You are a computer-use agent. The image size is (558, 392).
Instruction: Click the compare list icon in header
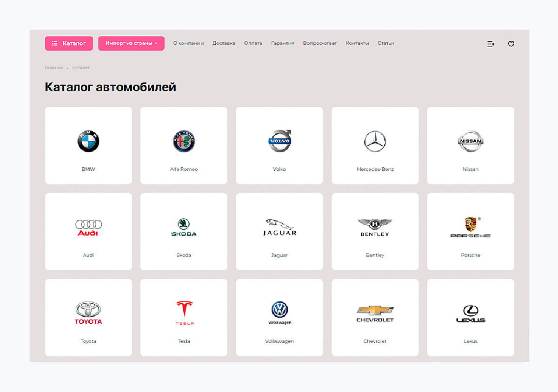pos(491,44)
